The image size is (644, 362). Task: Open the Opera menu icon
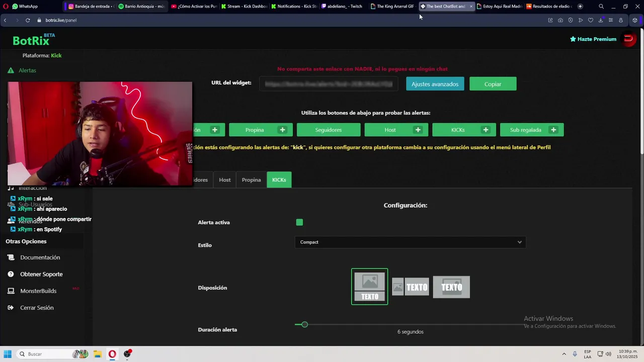pos(5,6)
